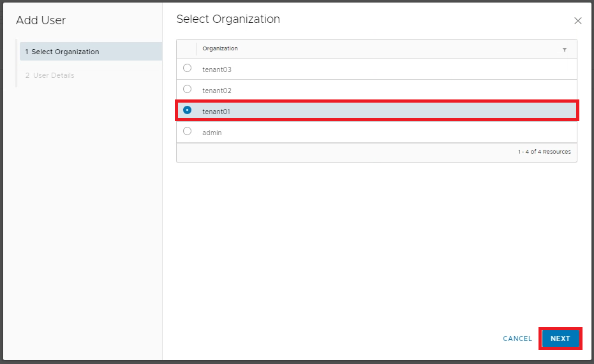Go to step 1 Select Organization
This screenshot has width=594, height=364.
63,52
